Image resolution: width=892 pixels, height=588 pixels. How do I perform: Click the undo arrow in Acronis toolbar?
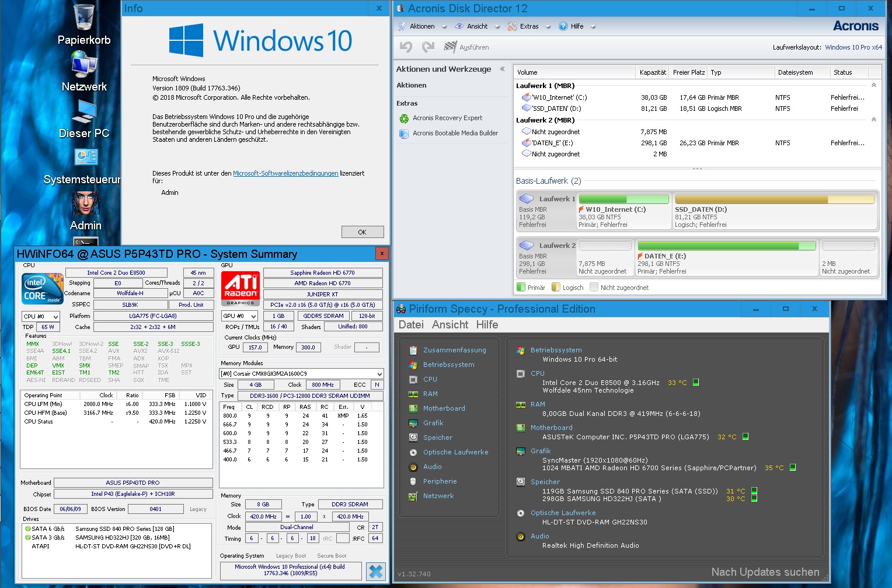coord(406,47)
